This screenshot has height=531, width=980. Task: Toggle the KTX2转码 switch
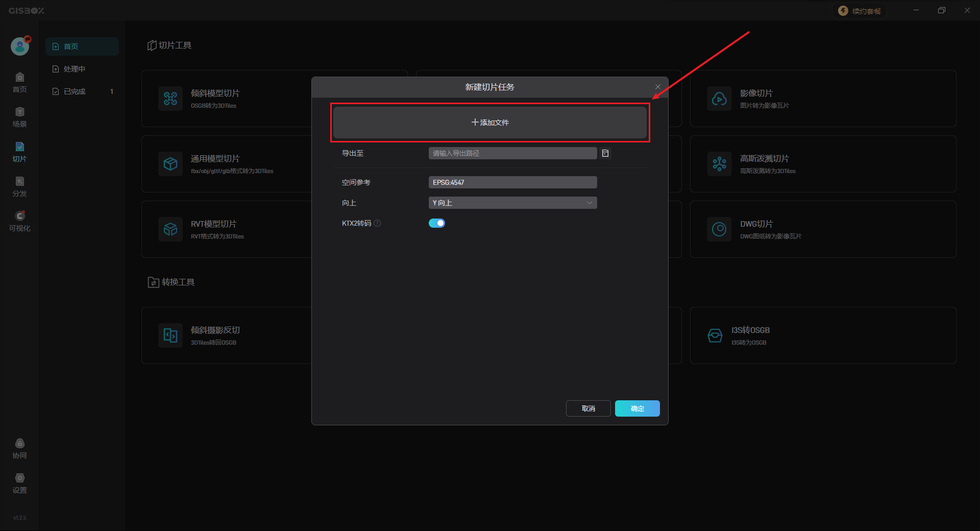point(437,223)
